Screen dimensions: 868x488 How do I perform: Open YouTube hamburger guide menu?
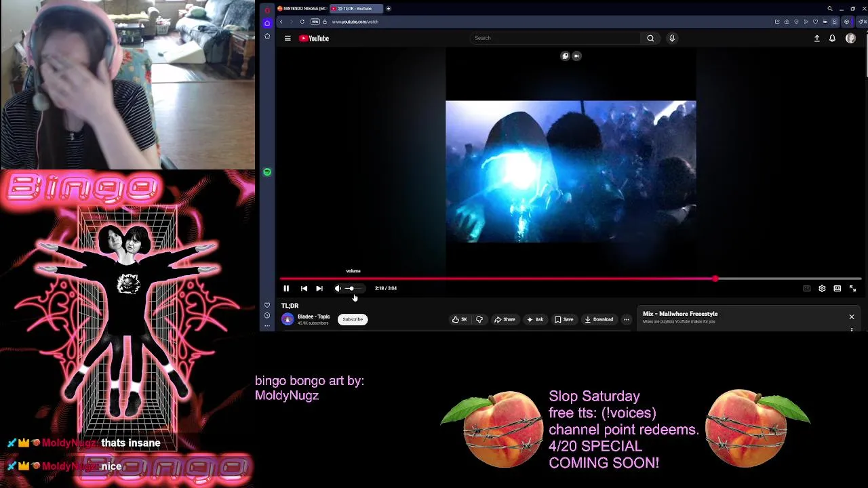tap(288, 39)
